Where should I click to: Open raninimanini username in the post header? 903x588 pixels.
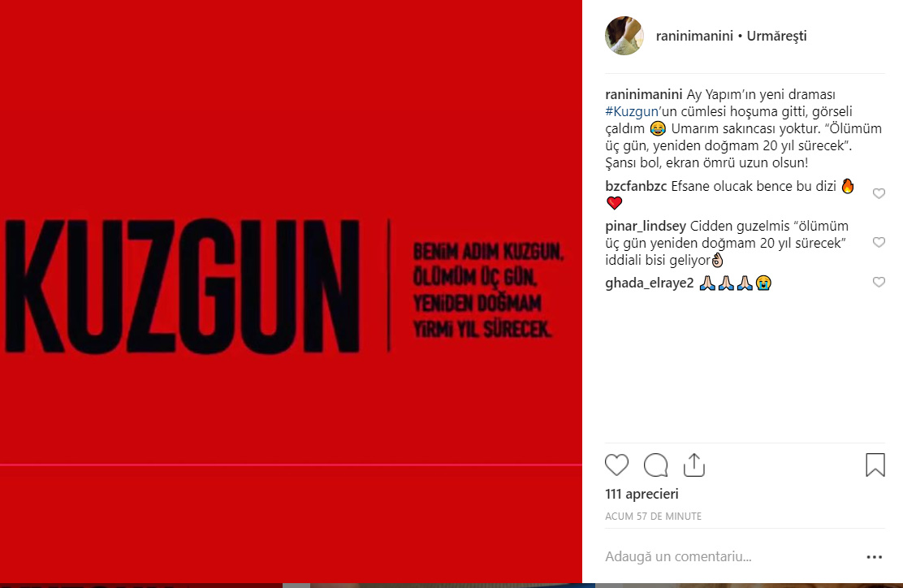[x=694, y=36]
